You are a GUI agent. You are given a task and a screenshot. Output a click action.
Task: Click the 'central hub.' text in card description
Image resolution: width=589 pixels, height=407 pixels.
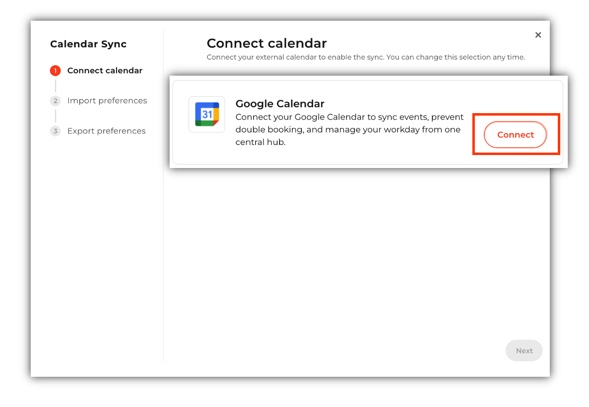click(260, 142)
